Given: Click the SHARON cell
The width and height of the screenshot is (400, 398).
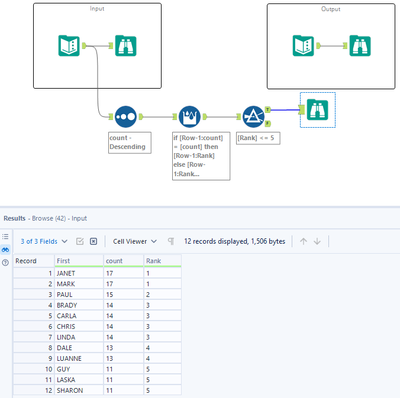Looking at the screenshot, I should [79, 391].
